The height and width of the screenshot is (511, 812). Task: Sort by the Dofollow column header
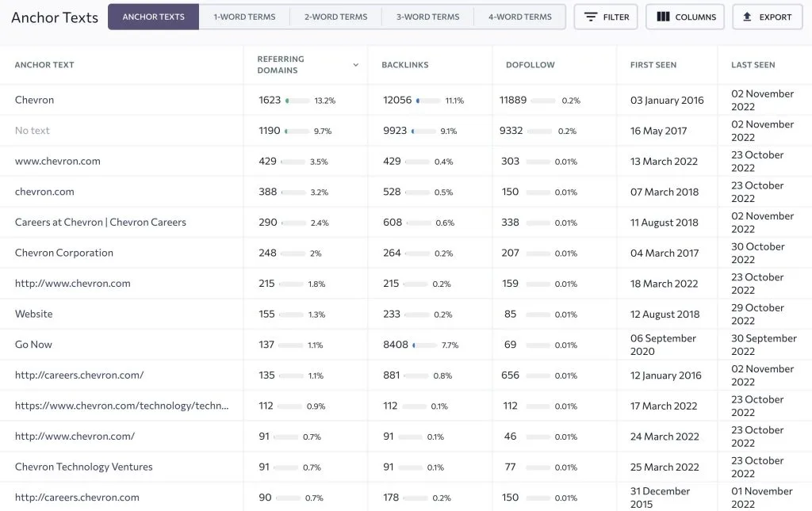pyautogui.click(x=530, y=65)
